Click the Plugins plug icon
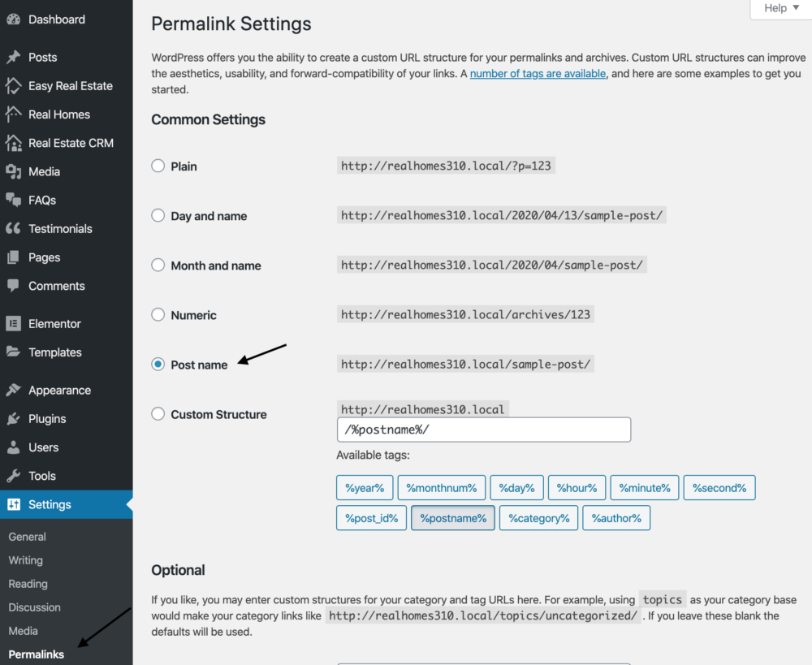The image size is (812, 665). [x=14, y=418]
